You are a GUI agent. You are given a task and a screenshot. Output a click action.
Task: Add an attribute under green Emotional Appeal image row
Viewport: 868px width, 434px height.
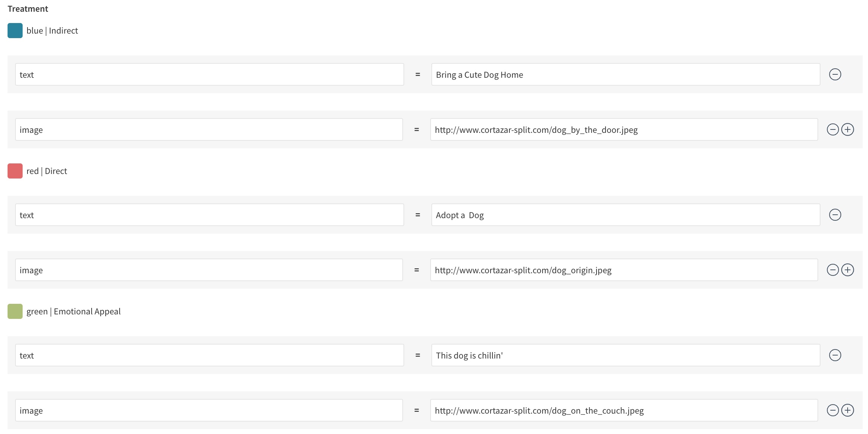(848, 410)
